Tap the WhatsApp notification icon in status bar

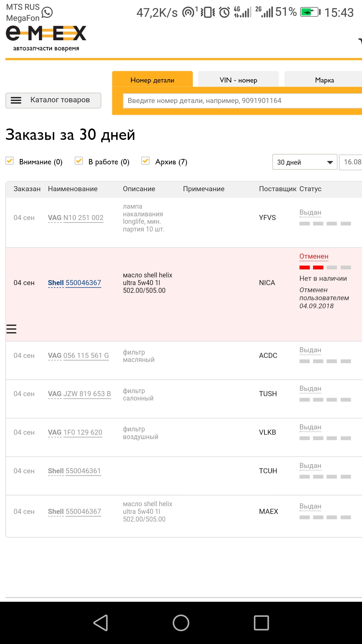point(47,12)
